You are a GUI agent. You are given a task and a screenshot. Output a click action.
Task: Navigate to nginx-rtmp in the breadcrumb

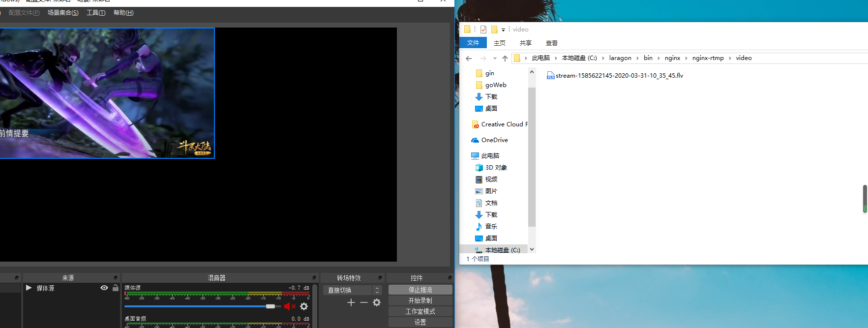tap(708, 58)
